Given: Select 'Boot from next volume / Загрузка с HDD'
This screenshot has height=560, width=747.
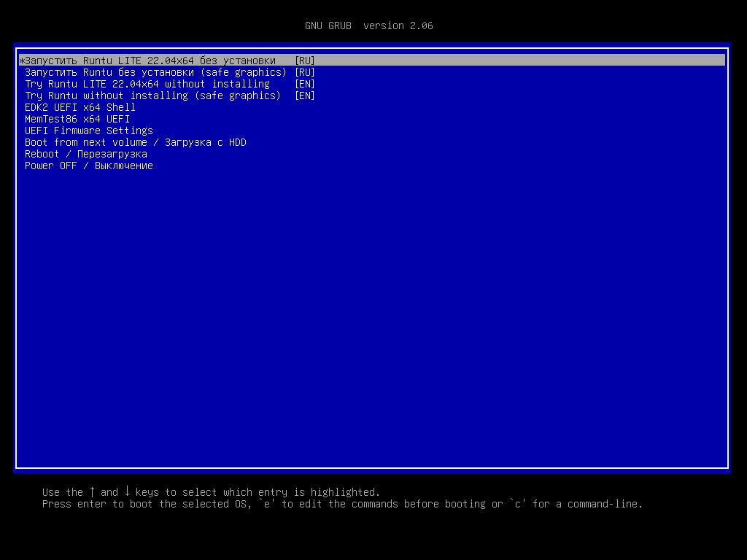Looking at the screenshot, I should [x=135, y=142].
